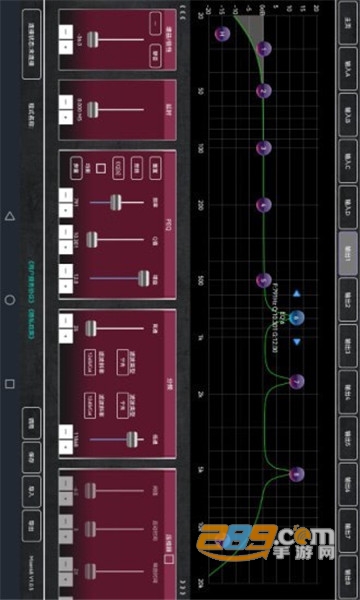This screenshot has width=360, height=600.
Task: Select EQ band node 4 on the curve
Action: 264,205
